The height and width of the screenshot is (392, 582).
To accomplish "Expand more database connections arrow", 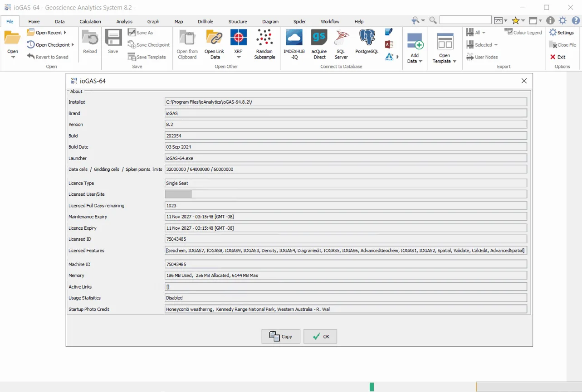I will (x=398, y=57).
